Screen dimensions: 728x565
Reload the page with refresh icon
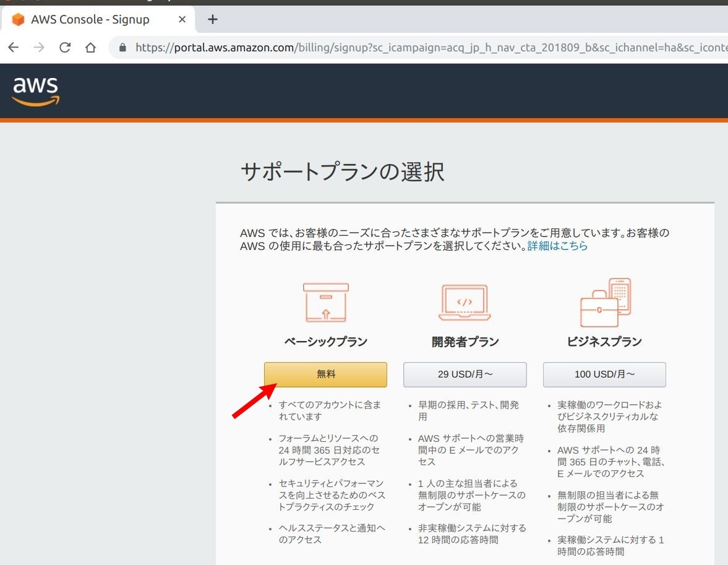click(x=65, y=48)
